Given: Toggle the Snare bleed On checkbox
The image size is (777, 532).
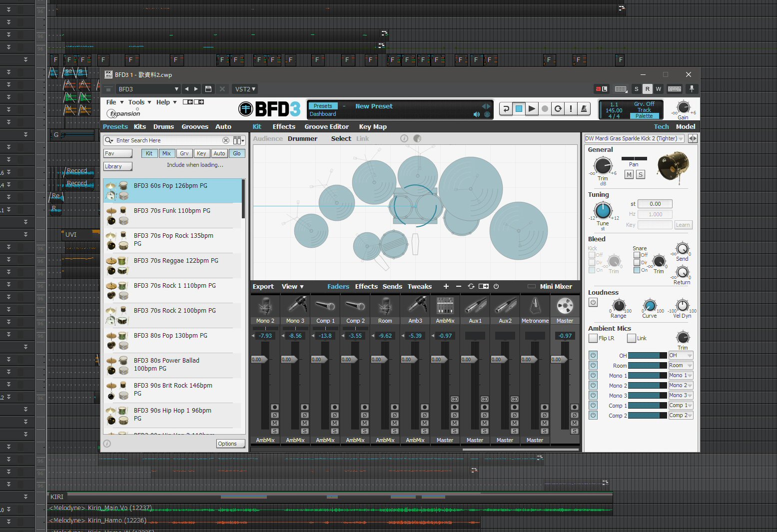Looking at the screenshot, I should tap(637, 270).
